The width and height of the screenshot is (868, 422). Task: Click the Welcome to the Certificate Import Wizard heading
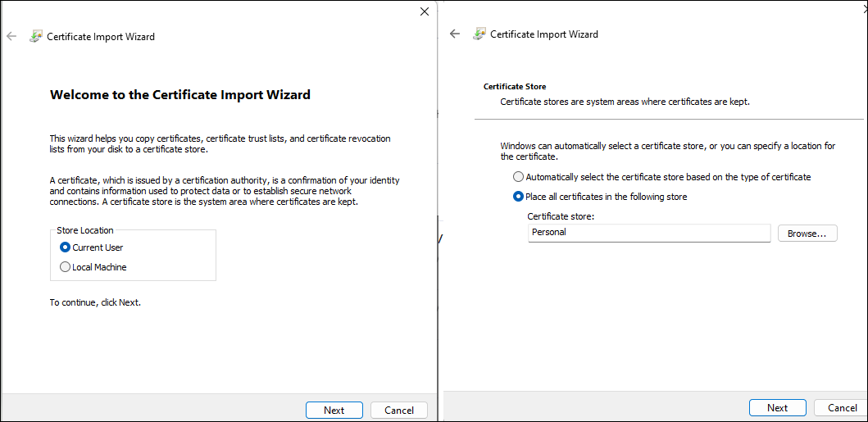coord(180,94)
